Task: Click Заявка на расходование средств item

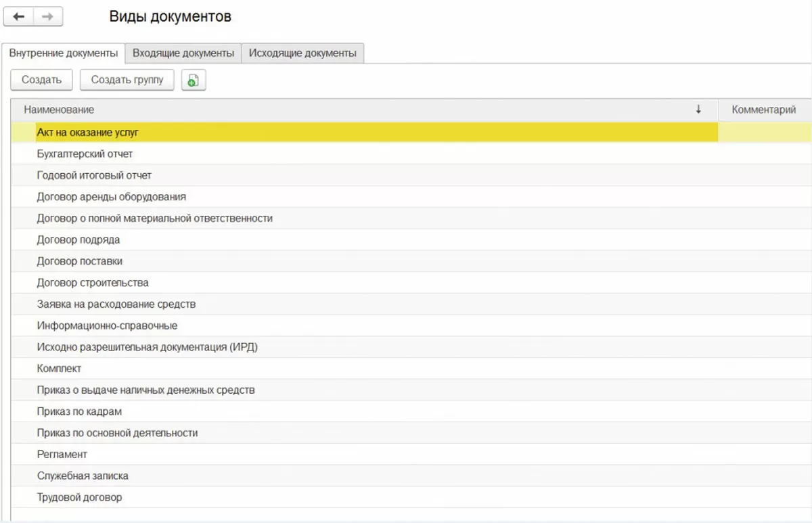Action: tap(116, 304)
